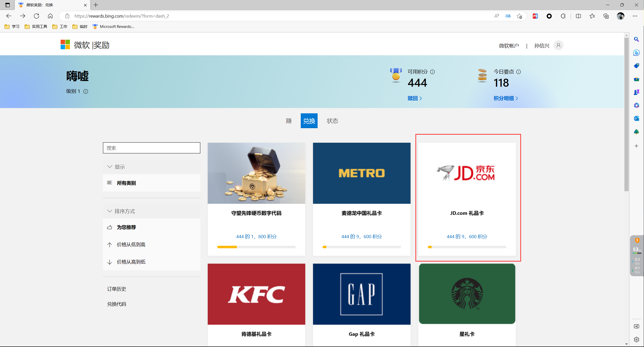Open sidebar settings gear
644x347 pixels.
click(636, 340)
